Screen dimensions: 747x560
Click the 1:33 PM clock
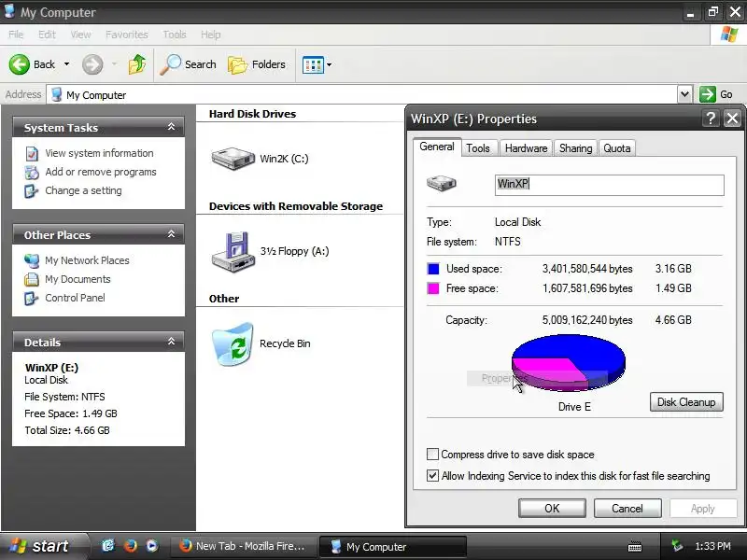[x=712, y=546]
